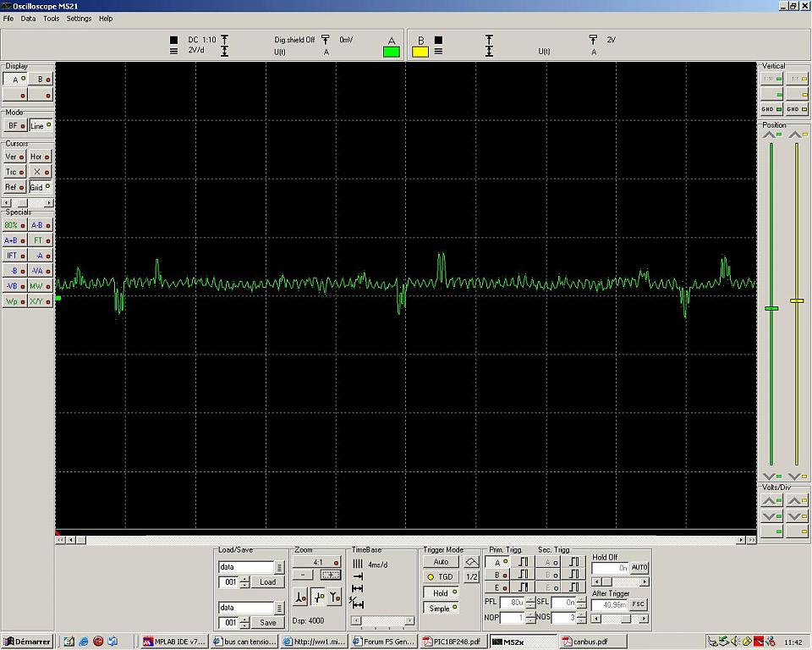Toggle the Hold trigger option
812x650 pixels.
[x=441, y=593]
